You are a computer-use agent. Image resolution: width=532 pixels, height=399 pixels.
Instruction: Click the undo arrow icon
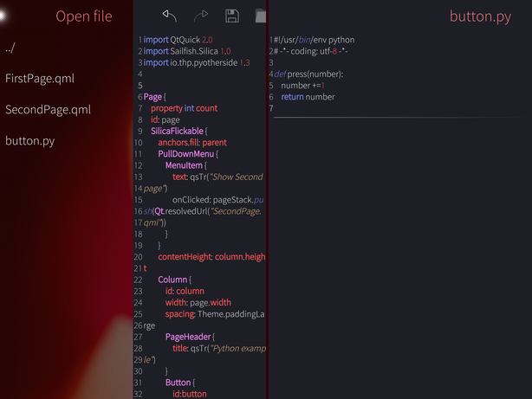(170, 16)
